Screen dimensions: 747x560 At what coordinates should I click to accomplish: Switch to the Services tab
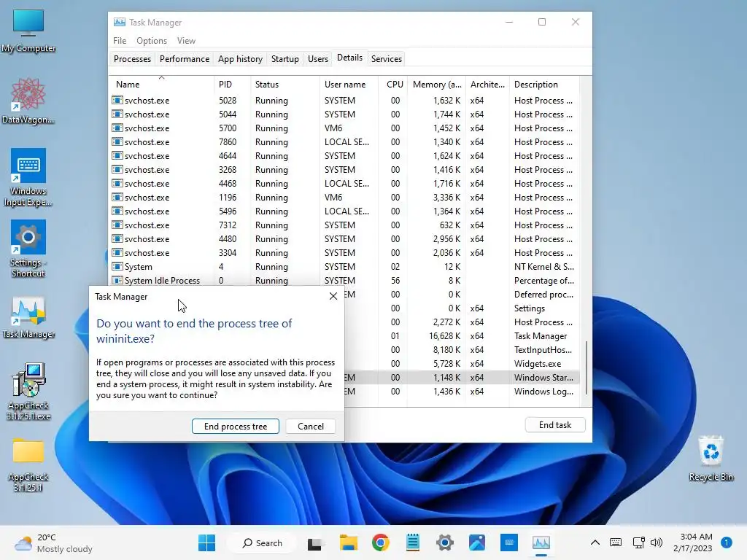pyautogui.click(x=387, y=58)
